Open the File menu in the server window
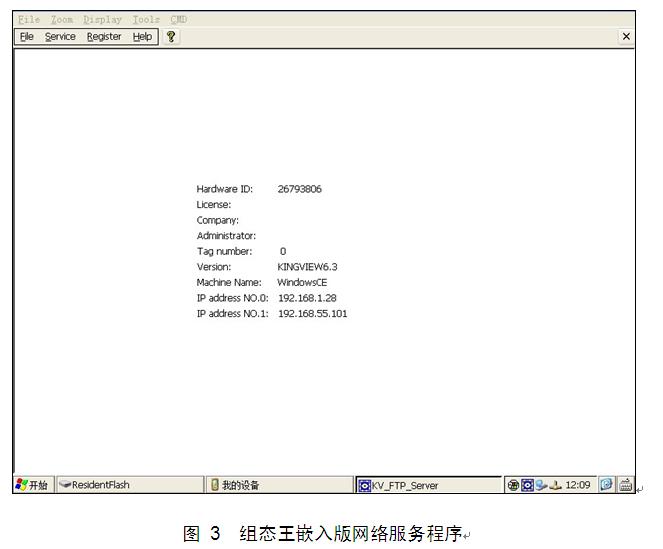Image resolution: width=663 pixels, height=549 pixels. coord(27,37)
